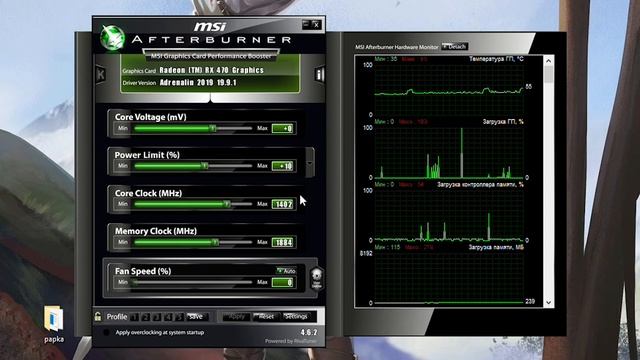640x360 pixels.
Task: Click the memory controller usage graph
Action: pos(449,215)
